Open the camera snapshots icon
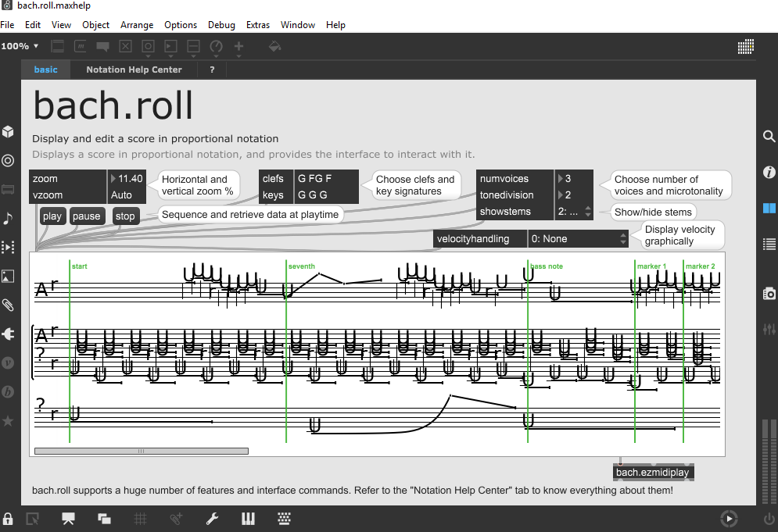This screenshot has height=532, width=778. pos(769,294)
